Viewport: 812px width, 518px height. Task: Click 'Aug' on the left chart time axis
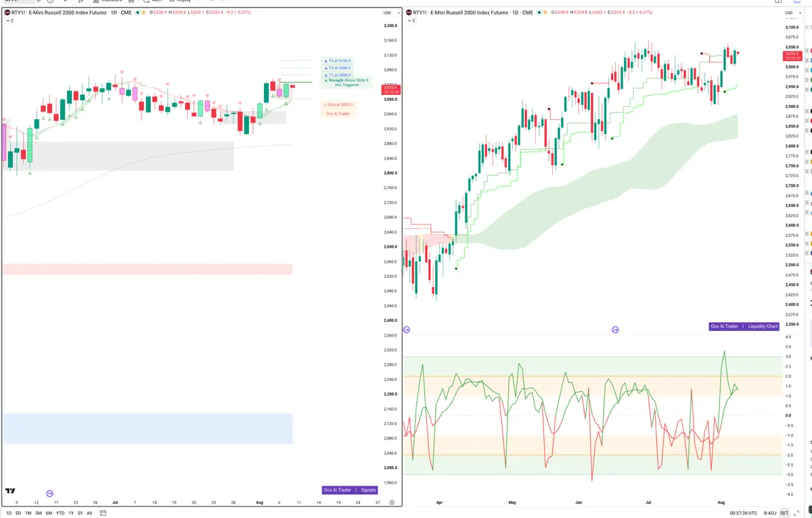point(260,502)
